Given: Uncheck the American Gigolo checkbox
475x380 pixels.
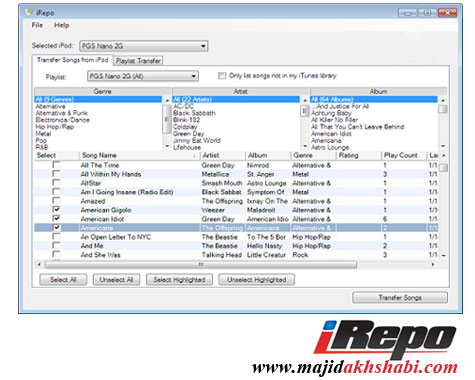Looking at the screenshot, I should [x=57, y=210].
